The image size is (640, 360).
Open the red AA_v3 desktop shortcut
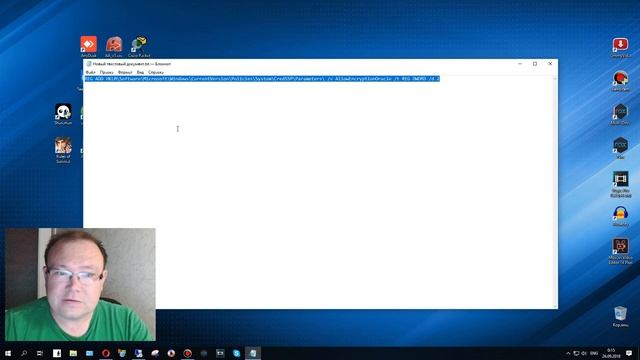point(113,47)
